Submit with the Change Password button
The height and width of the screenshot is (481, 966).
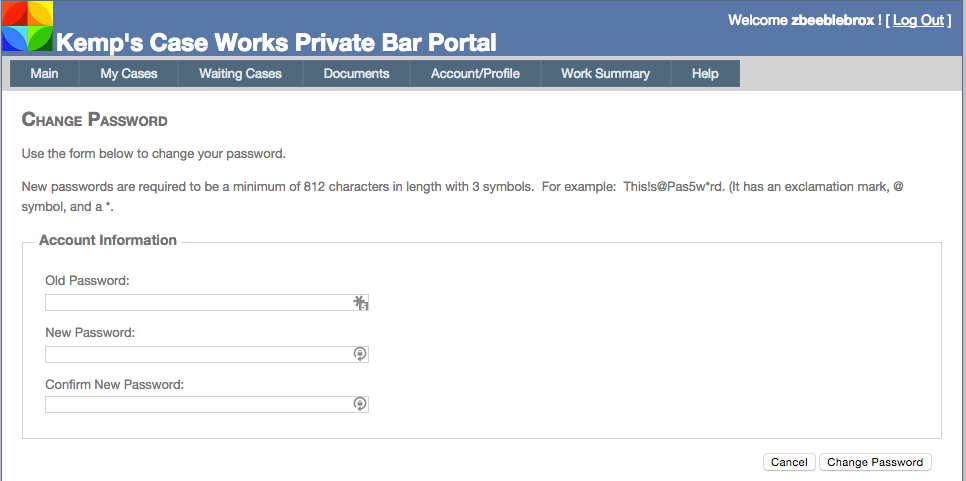pyautogui.click(x=875, y=462)
